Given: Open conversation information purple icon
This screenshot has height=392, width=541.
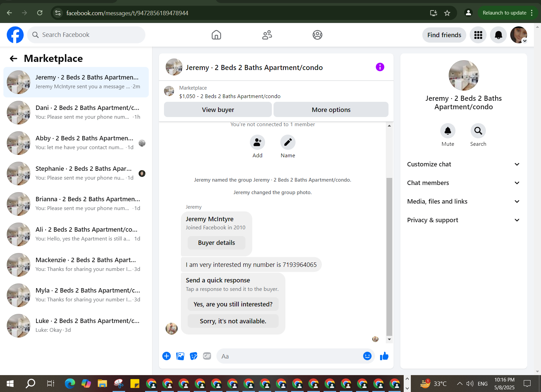Looking at the screenshot, I should point(380,67).
